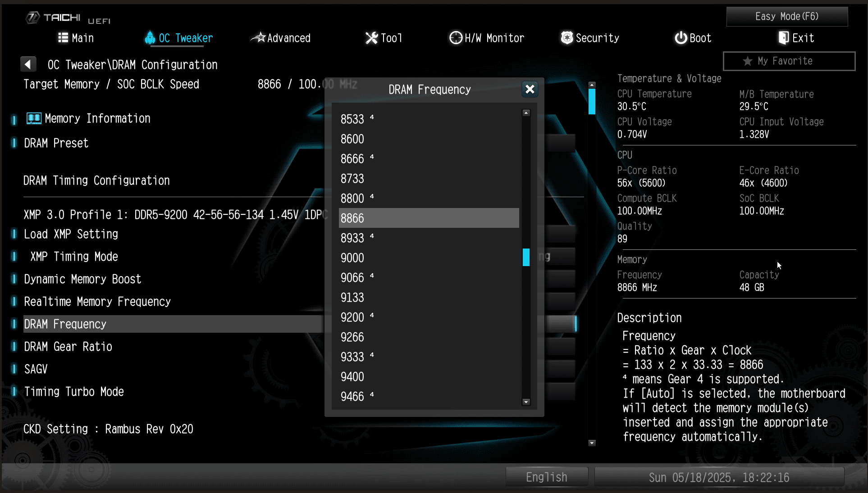Click the Tool wrench icon
This screenshot has height=493, width=868.
[x=371, y=38]
